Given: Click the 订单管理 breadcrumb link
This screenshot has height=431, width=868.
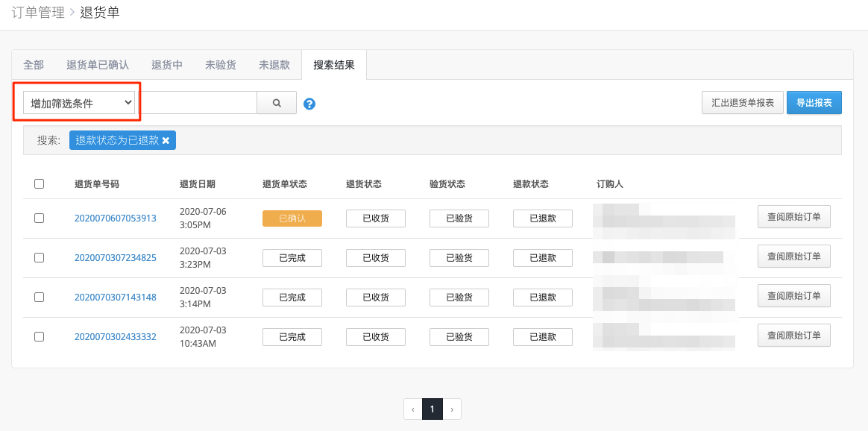Looking at the screenshot, I should tap(37, 13).
